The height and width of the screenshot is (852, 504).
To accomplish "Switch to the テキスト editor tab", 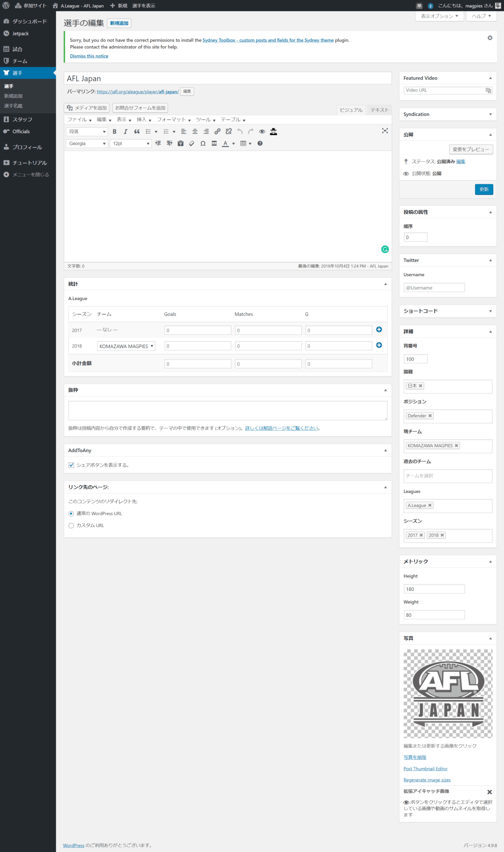I will click(380, 110).
